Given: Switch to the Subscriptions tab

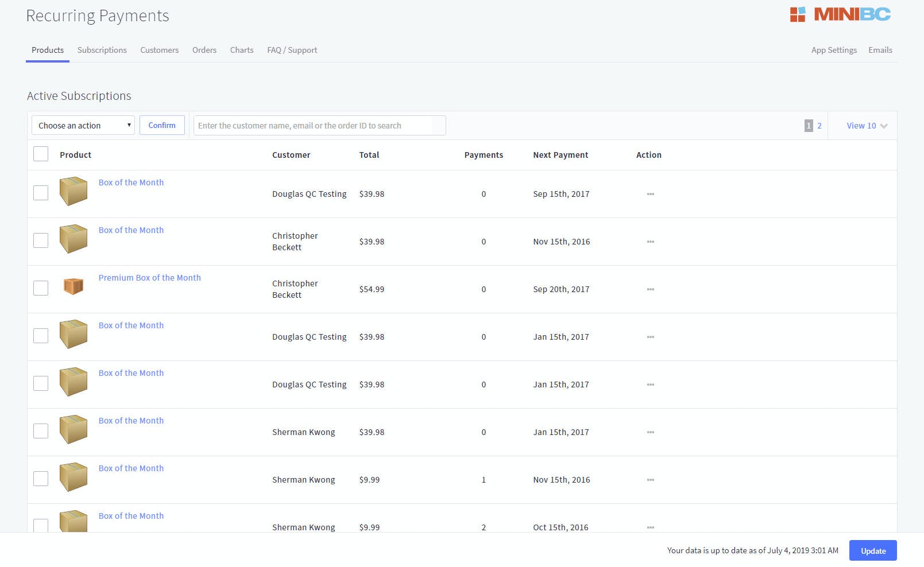Looking at the screenshot, I should click(x=102, y=50).
